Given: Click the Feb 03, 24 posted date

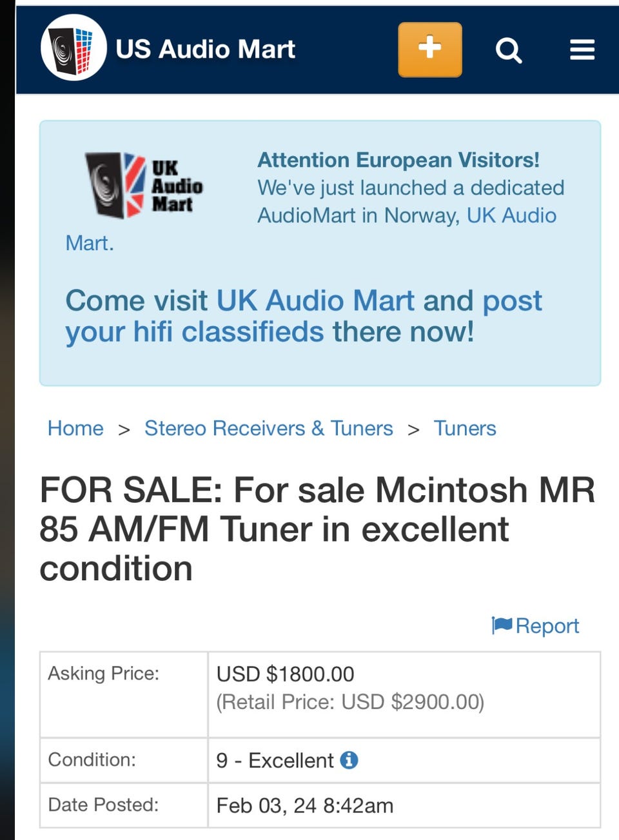Looking at the screenshot, I should 304,805.
